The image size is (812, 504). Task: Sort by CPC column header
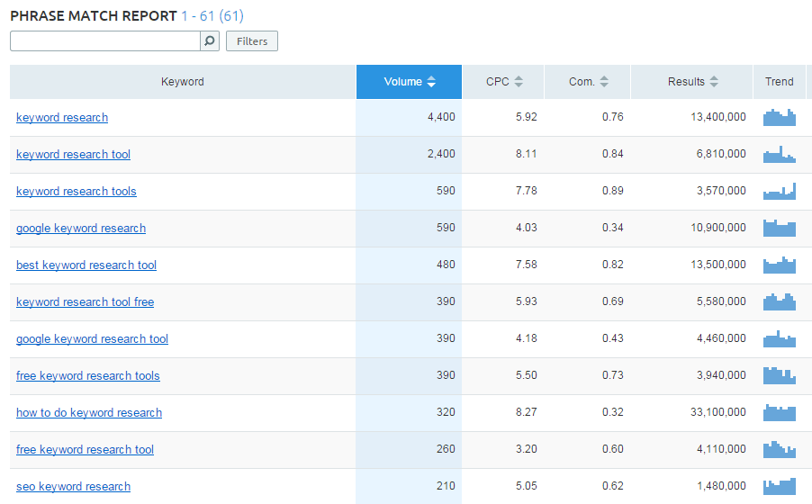[x=503, y=82]
